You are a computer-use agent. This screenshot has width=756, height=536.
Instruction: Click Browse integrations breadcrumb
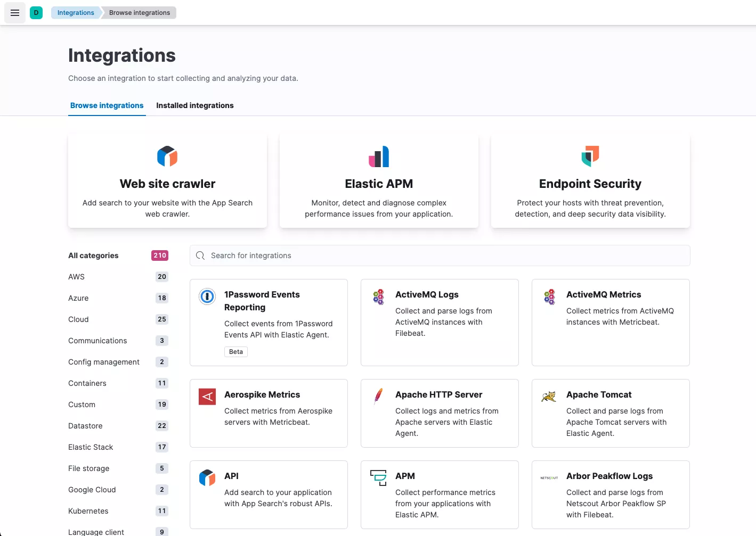(x=140, y=13)
